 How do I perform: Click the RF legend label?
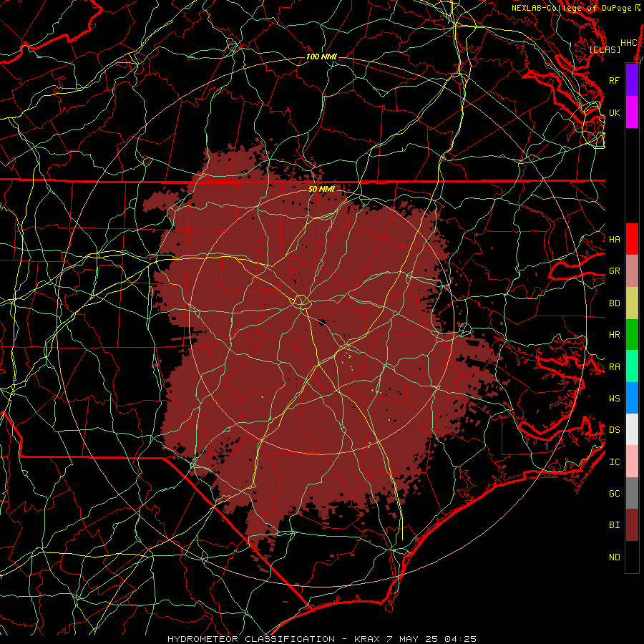(x=614, y=80)
